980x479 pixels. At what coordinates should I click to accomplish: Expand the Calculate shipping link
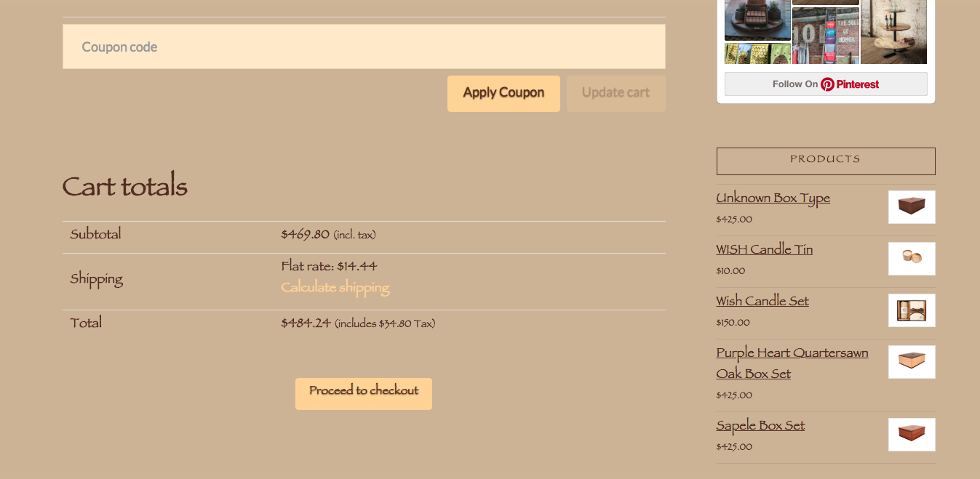[x=335, y=288]
